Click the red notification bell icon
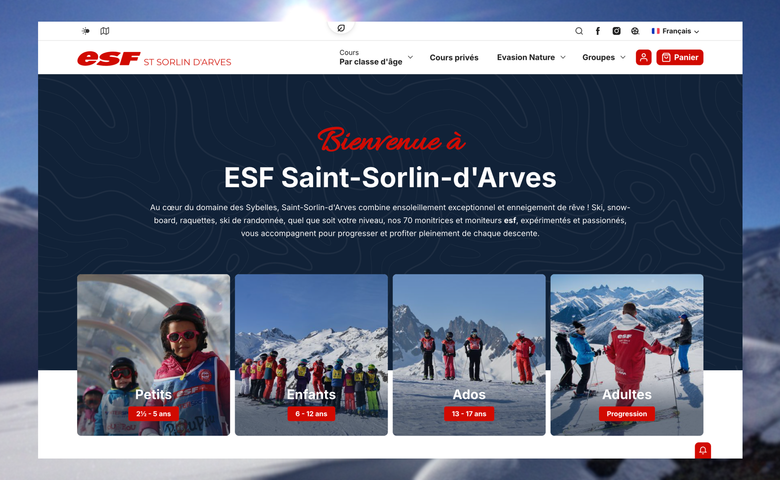This screenshot has height=480, width=780. (x=703, y=450)
